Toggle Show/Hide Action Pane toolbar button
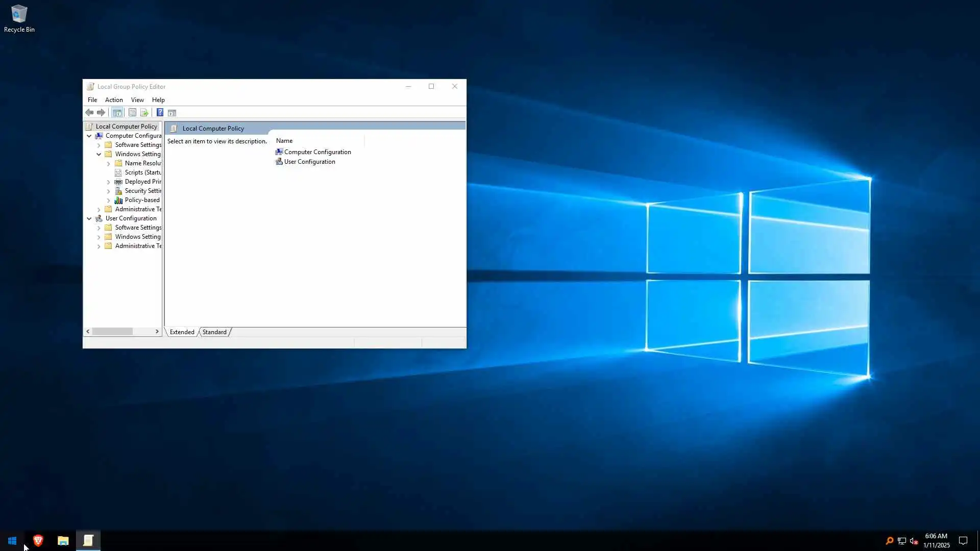The height and width of the screenshot is (551, 980). pos(172,113)
